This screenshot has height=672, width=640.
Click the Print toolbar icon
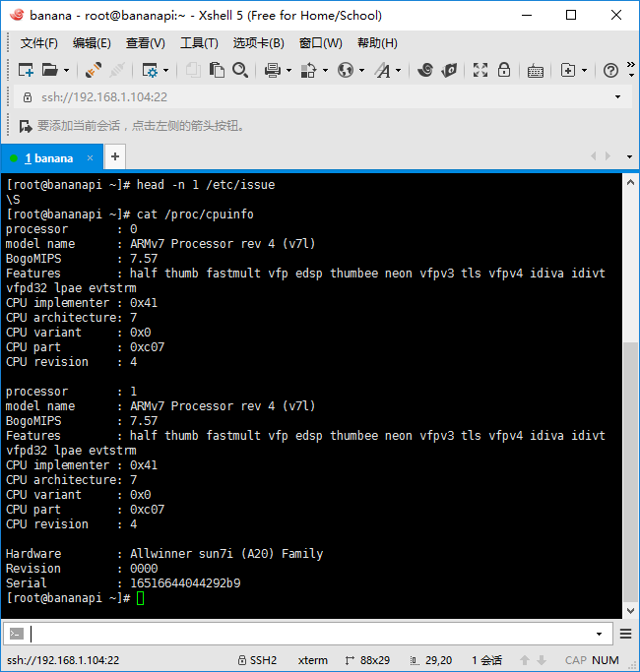pyautogui.click(x=273, y=70)
